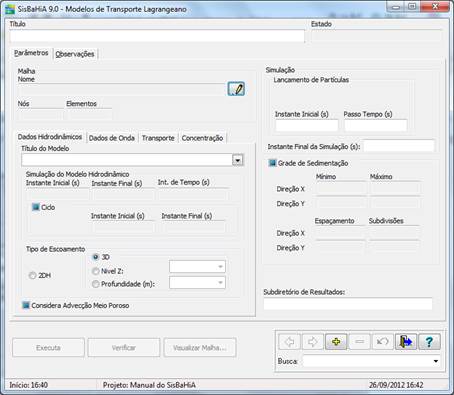Add new record with yellow plus
The height and width of the screenshot is (395, 454).
click(336, 342)
